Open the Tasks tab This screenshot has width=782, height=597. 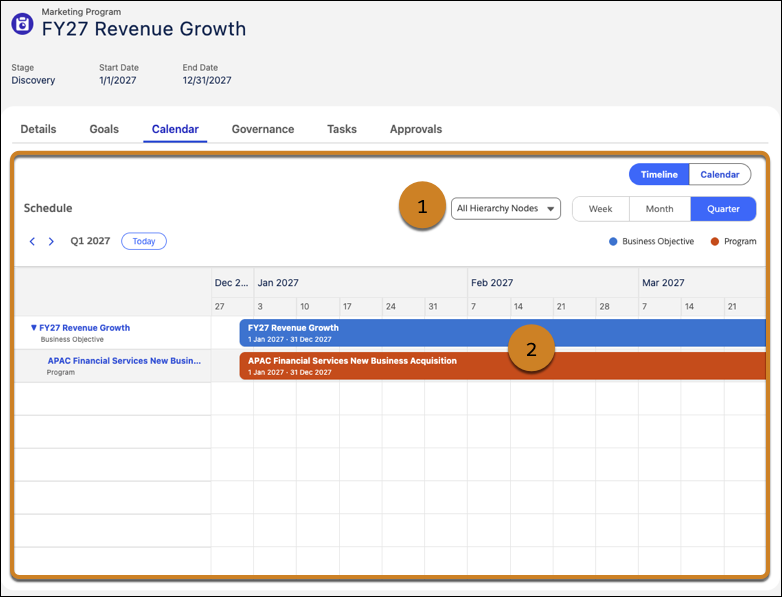point(342,129)
